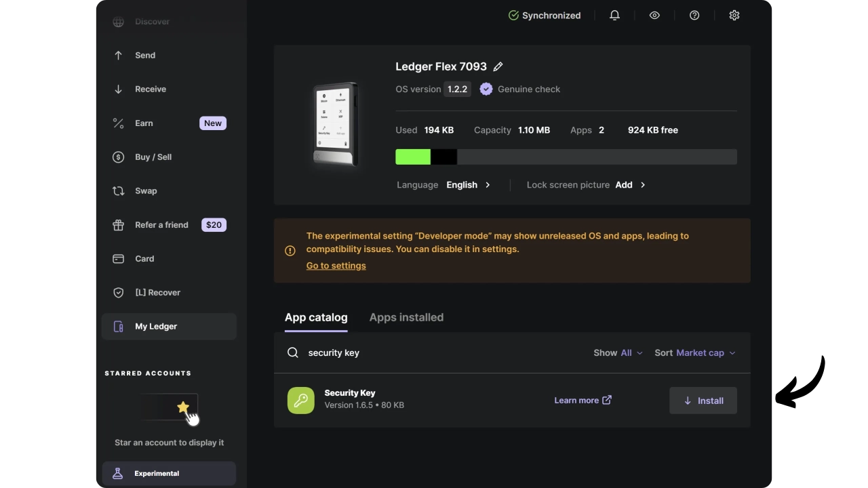Image resolution: width=868 pixels, height=488 pixels.
Task: Click the Experimental flask icon
Action: click(117, 474)
